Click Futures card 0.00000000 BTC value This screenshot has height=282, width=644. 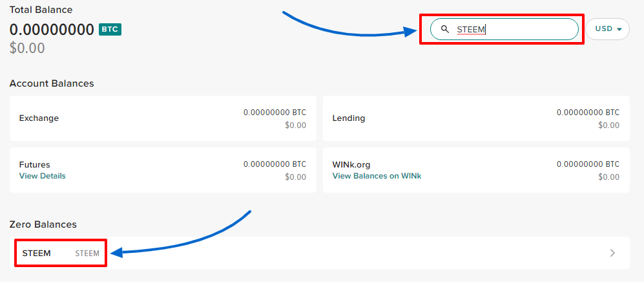[x=275, y=164]
